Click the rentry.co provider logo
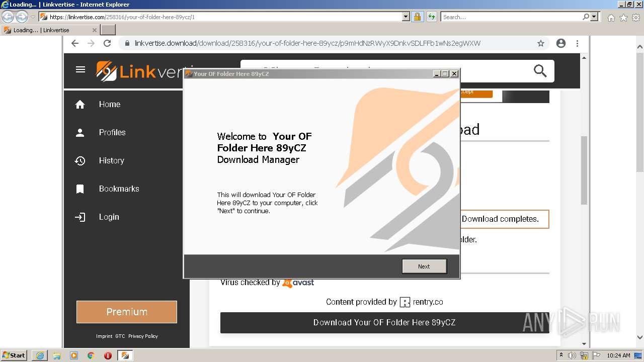This screenshot has height=362, width=644. [x=405, y=302]
